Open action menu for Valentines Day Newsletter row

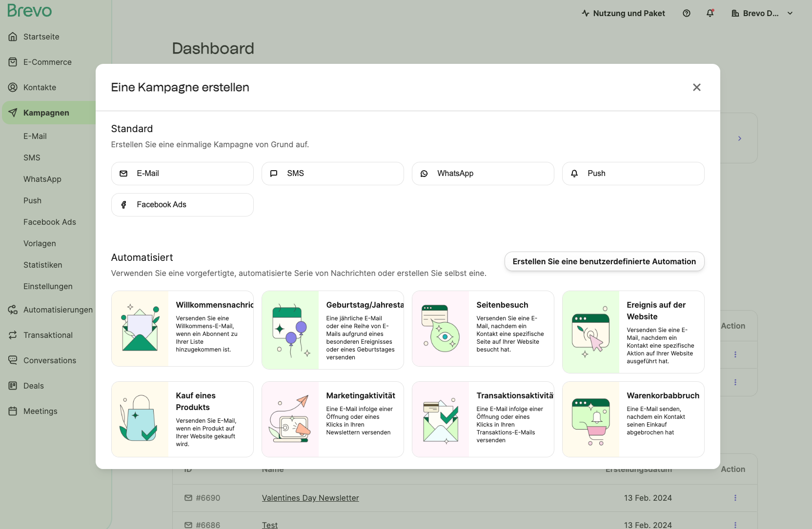(x=735, y=498)
